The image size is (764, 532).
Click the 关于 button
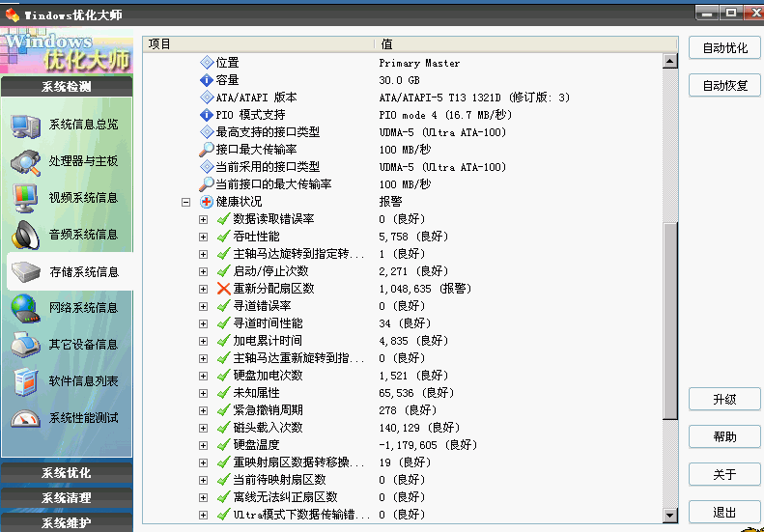pos(724,474)
